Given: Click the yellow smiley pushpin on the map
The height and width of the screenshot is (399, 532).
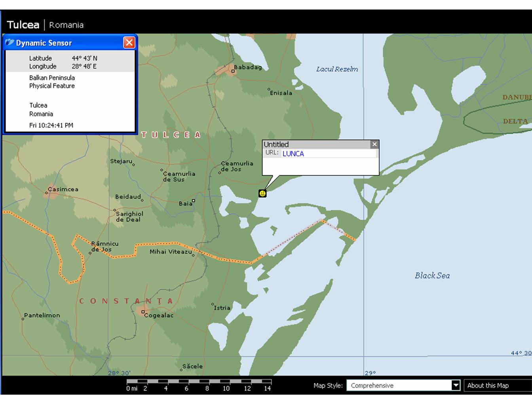Looking at the screenshot, I should [262, 193].
